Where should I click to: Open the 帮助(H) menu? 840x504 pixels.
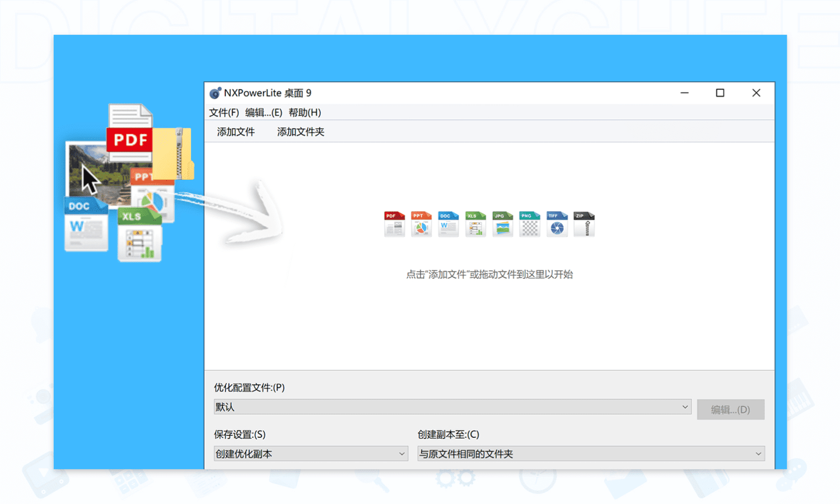305,113
